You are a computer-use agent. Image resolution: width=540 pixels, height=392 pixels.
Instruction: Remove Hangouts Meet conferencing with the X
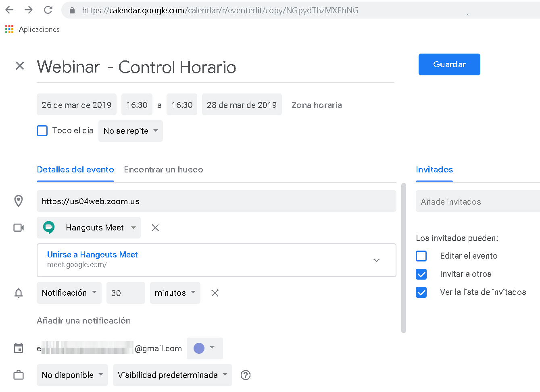coord(155,228)
